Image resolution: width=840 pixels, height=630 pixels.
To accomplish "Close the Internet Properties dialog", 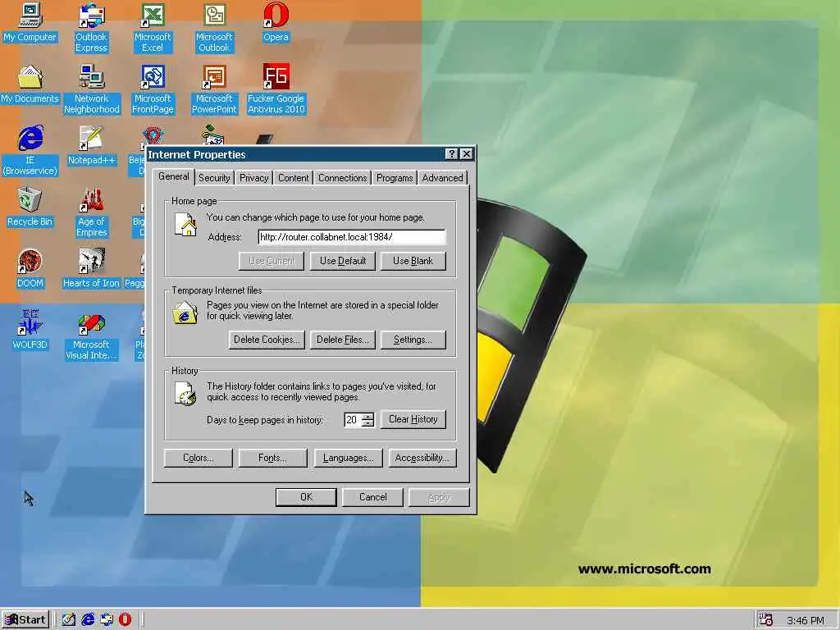I will pos(467,154).
